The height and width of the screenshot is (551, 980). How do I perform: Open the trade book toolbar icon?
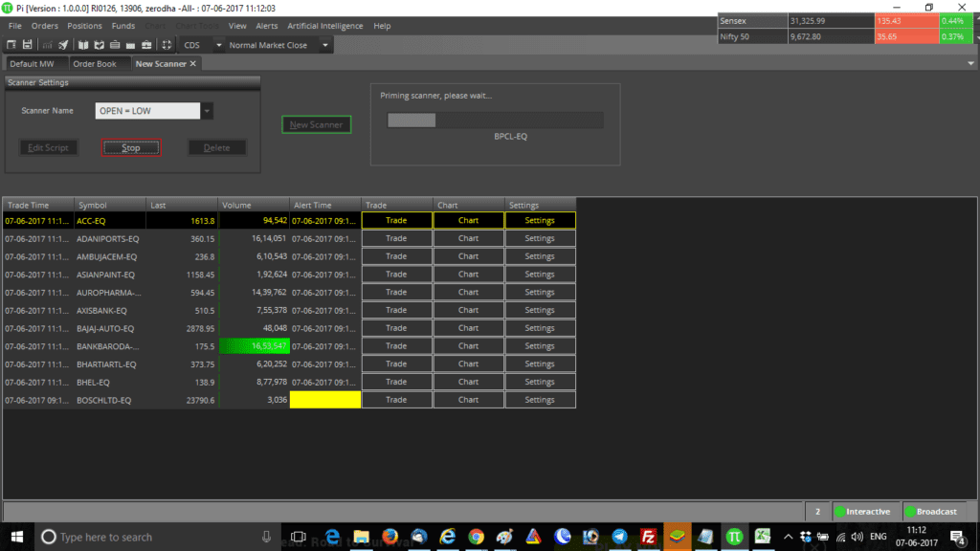(100, 44)
